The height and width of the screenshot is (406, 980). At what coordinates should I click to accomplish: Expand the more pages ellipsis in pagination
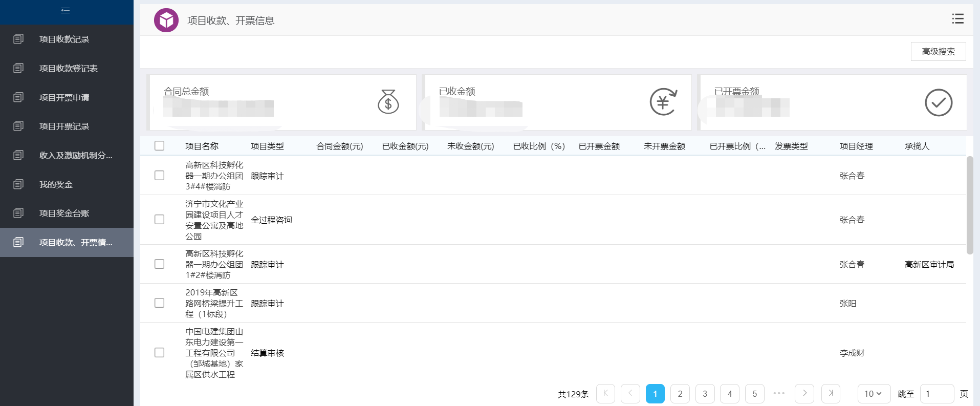(x=779, y=394)
